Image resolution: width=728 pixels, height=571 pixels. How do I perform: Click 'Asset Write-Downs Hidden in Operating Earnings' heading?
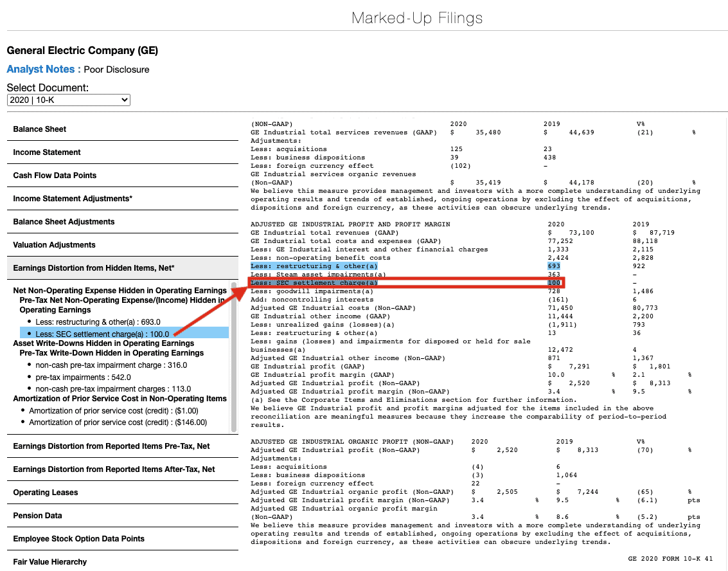click(x=103, y=343)
